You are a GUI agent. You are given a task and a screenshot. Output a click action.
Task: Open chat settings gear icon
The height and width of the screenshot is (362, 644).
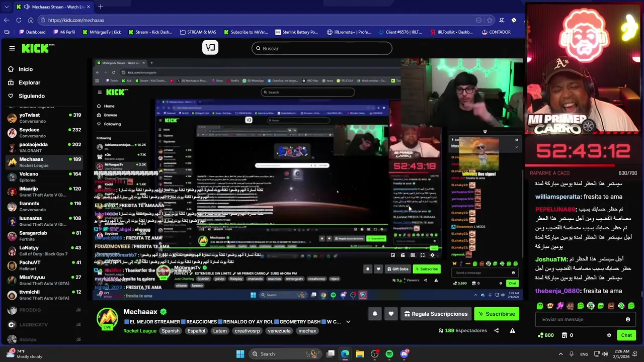point(609,335)
